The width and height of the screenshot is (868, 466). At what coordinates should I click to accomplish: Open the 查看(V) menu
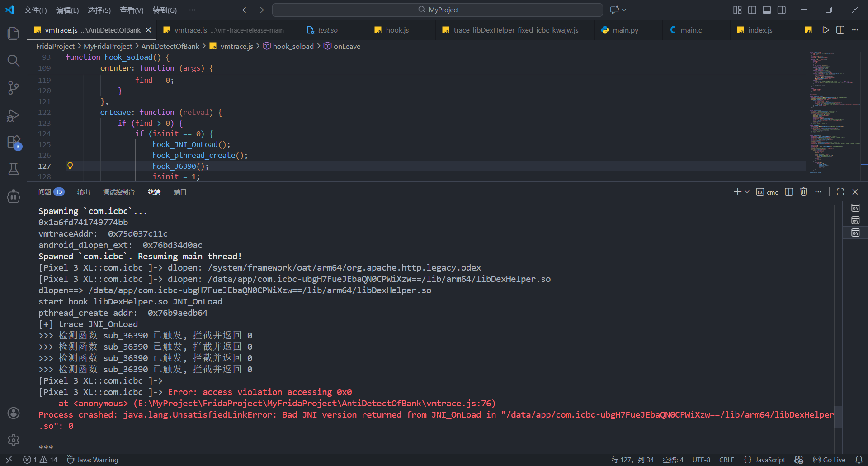tap(132, 10)
